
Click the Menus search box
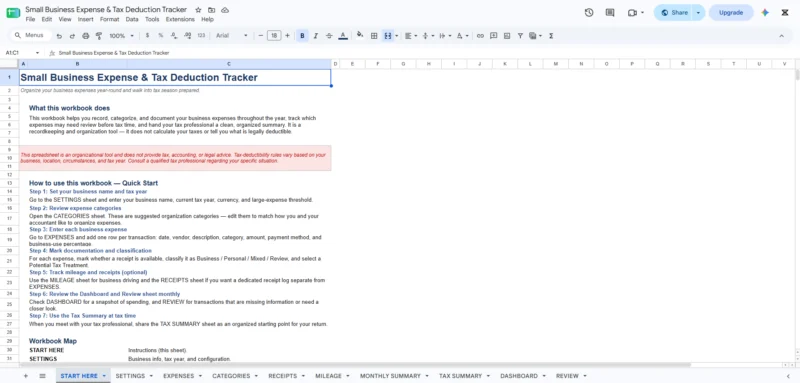(31, 35)
